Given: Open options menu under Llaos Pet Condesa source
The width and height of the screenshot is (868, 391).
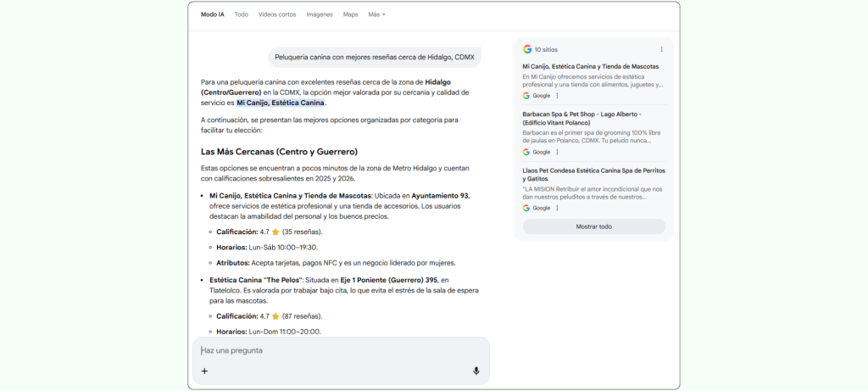Looking at the screenshot, I should (x=557, y=208).
